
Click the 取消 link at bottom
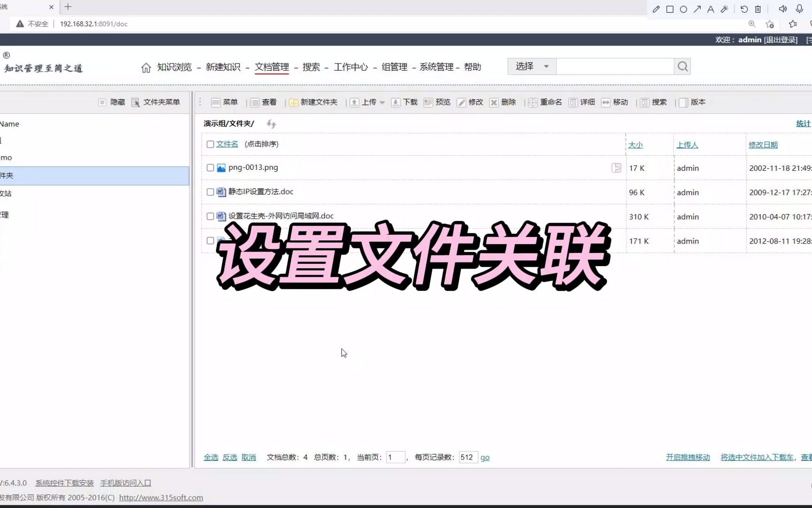coord(249,457)
